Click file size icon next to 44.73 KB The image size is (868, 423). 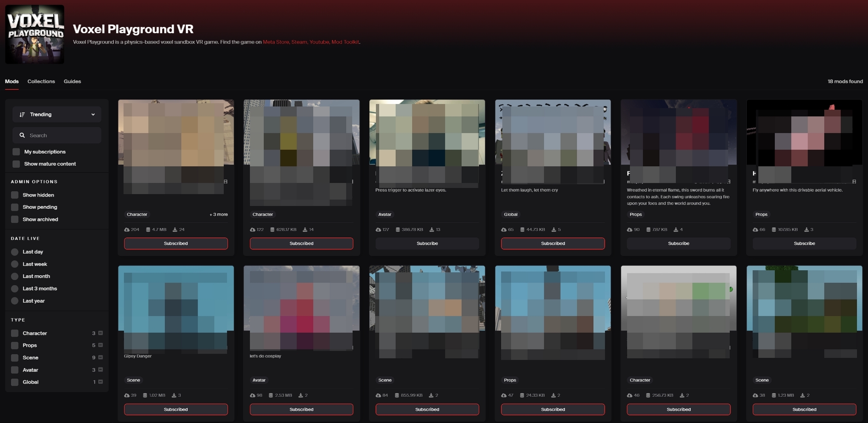[x=522, y=230]
